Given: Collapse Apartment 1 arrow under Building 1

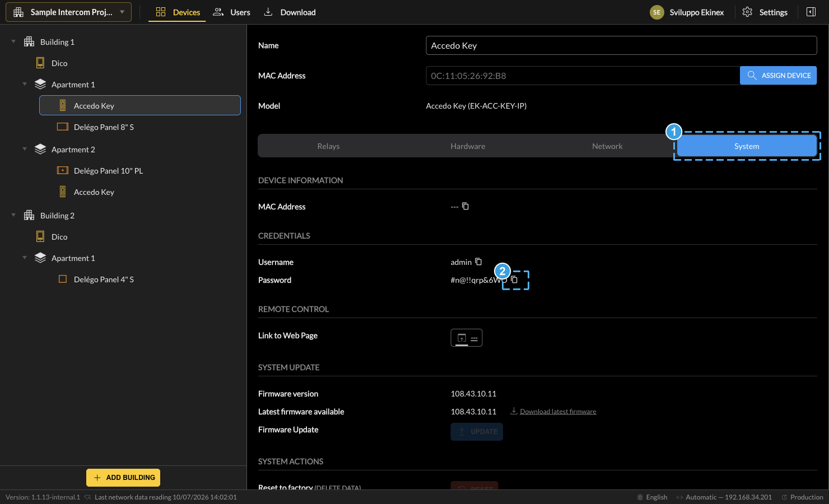Looking at the screenshot, I should point(25,85).
